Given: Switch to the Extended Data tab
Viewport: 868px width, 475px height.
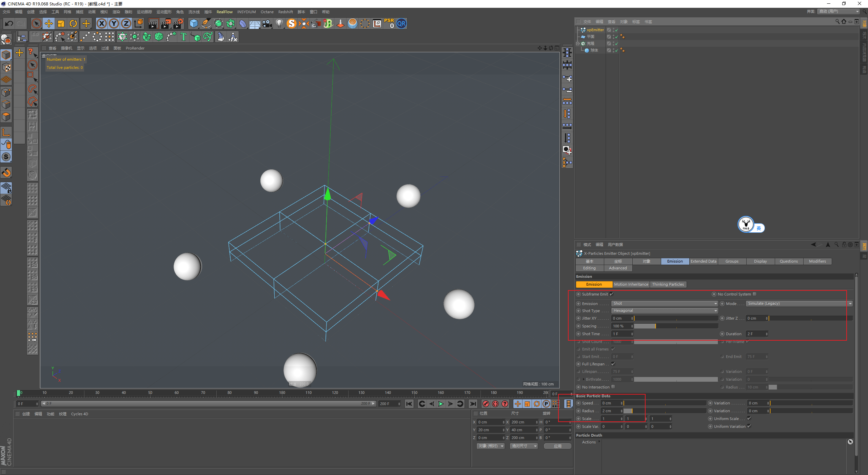Looking at the screenshot, I should [703, 261].
